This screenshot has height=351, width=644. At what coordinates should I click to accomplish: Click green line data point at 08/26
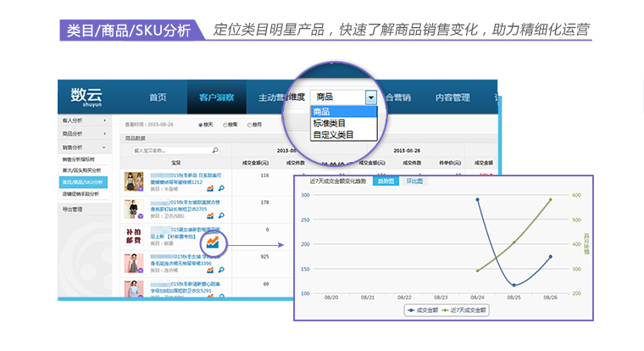(x=550, y=200)
